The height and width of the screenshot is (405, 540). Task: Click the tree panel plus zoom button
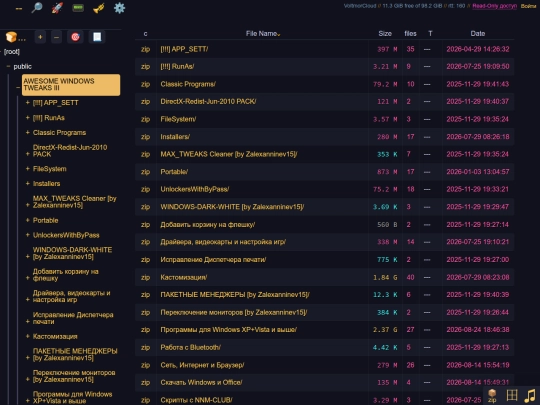[x=40, y=37]
